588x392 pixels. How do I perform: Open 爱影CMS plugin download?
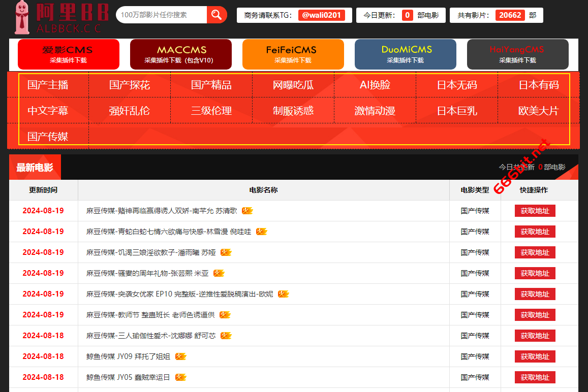tap(68, 54)
